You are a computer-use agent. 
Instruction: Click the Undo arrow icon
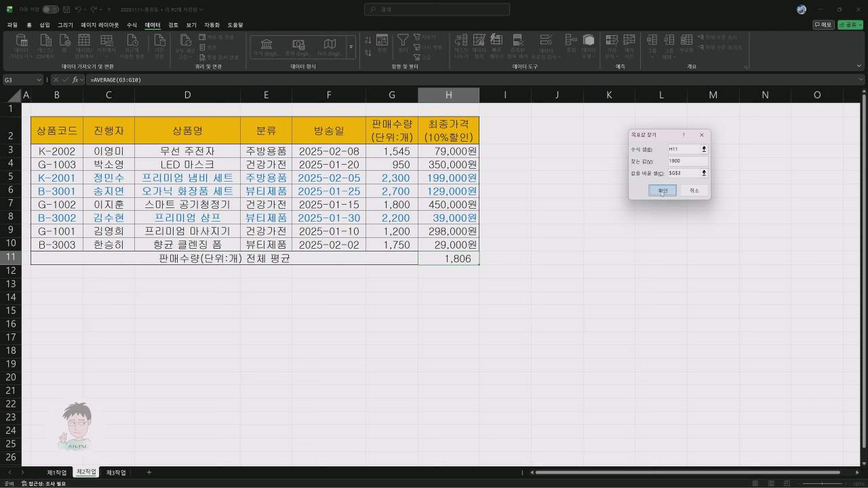[x=79, y=9]
